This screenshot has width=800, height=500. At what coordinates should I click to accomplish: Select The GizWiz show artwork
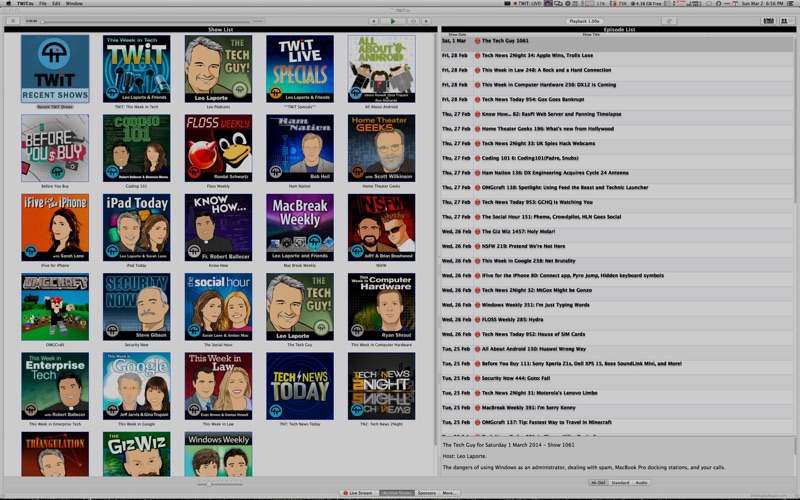pyautogui.click(x=137, y=454)
